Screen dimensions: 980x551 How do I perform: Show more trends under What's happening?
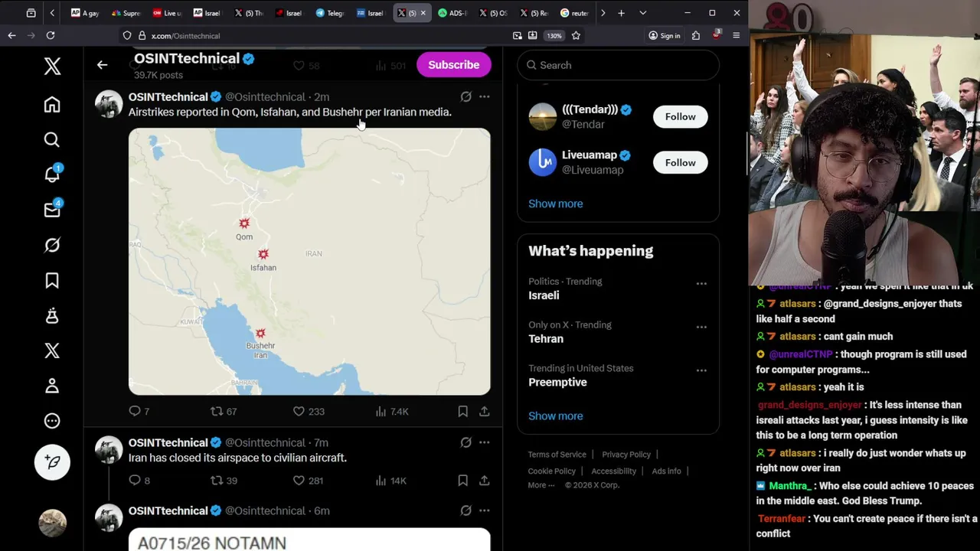(x=555, y=416)
